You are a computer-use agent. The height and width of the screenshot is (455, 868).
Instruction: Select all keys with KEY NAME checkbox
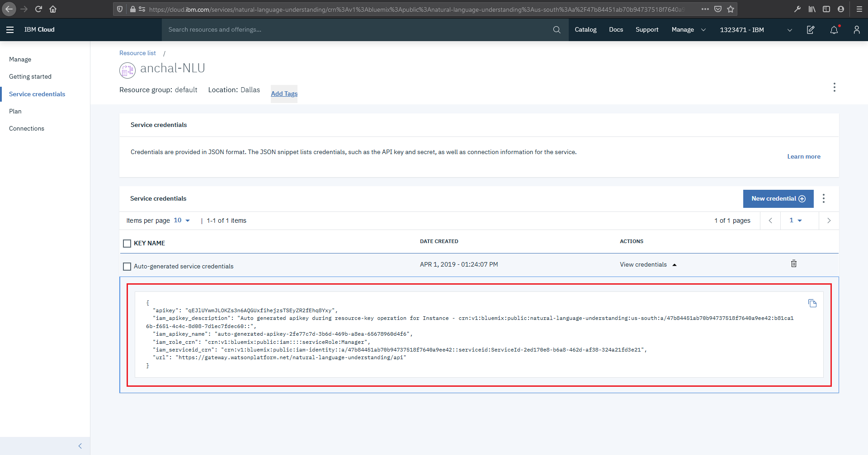point(127,244)
